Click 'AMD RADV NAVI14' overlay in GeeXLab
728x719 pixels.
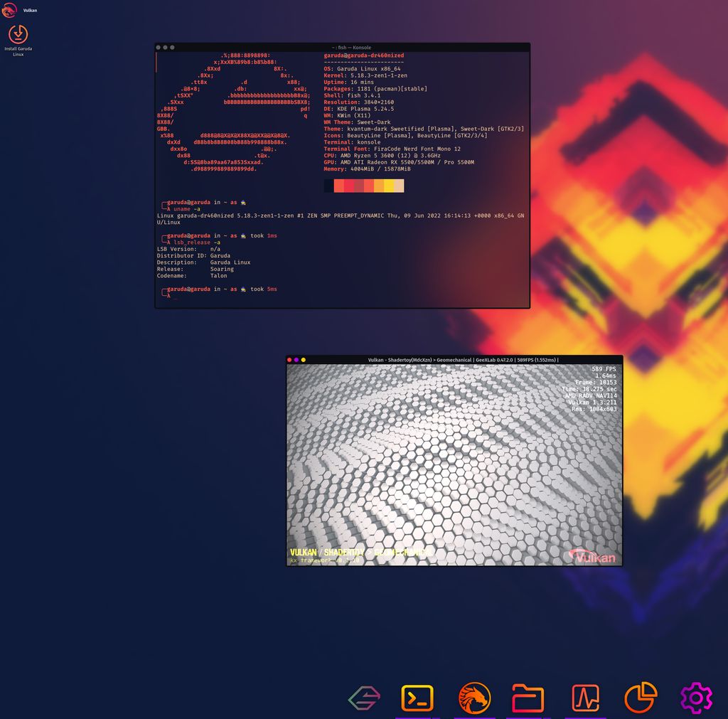pos(591,395)
